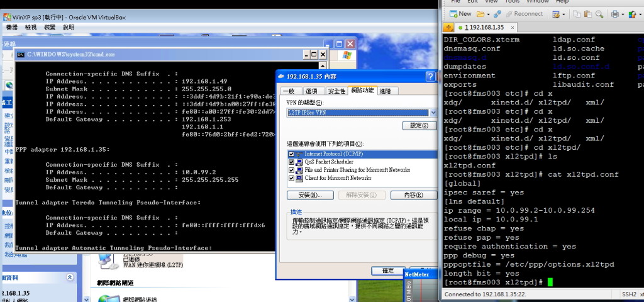Toggle Internet Protocol (TCP/IP) checkbox
The height and width of the screenshot is (302, 644).
tap(291, 154)
